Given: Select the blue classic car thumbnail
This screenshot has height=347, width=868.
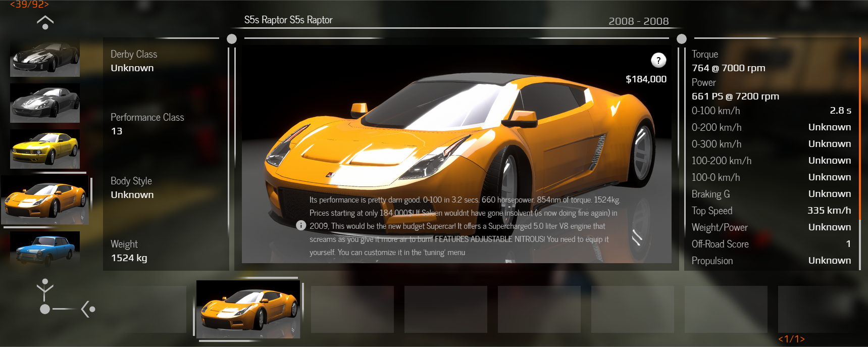Looking at the screenshot, I should point(45,249).
